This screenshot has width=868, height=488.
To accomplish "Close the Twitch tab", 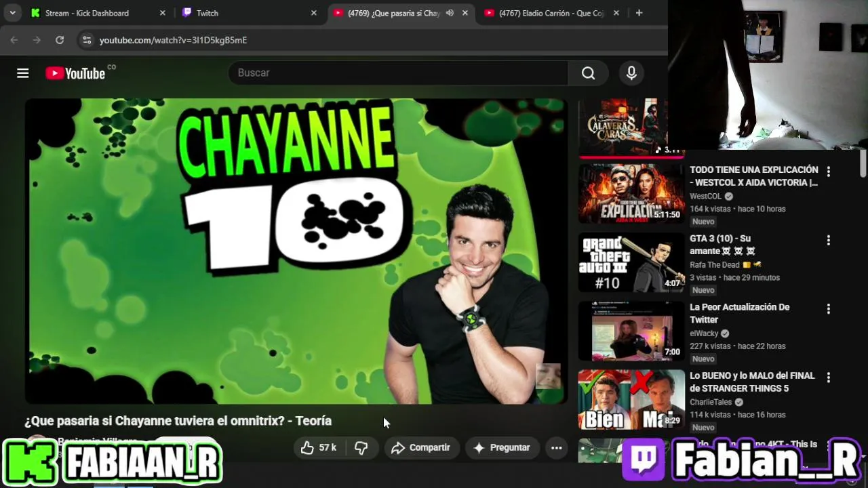I will [313, 13].
